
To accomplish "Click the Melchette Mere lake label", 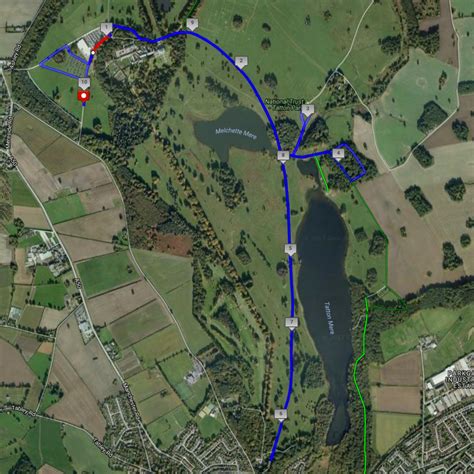I will click(x=235, y=133).
